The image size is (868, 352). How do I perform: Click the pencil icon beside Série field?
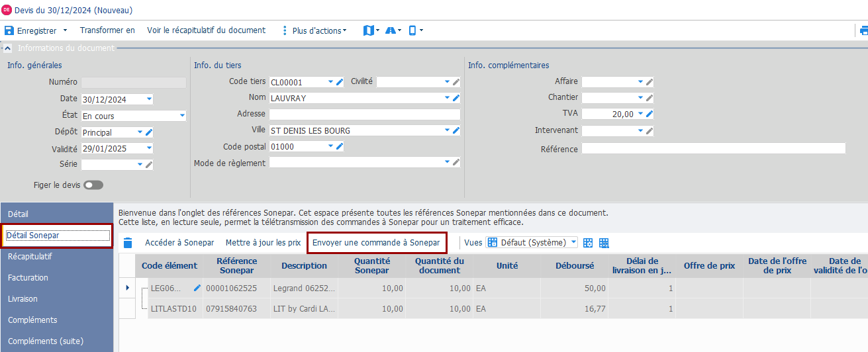pos(149,165)
